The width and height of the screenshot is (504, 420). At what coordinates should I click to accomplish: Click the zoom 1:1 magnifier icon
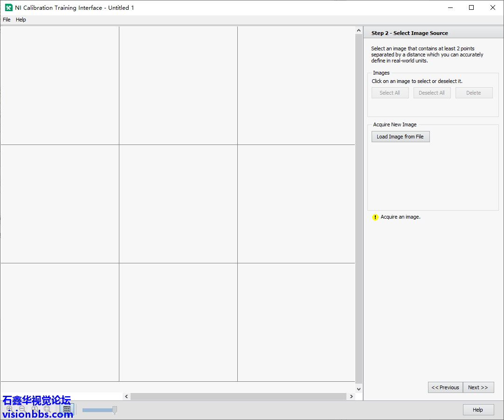[x=35, y=409]
